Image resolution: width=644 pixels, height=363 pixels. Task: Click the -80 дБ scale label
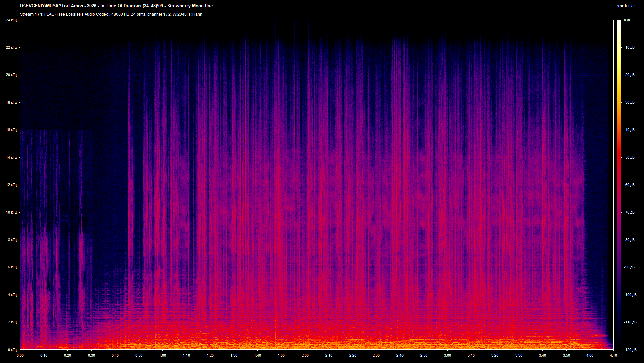pos(629,240)
